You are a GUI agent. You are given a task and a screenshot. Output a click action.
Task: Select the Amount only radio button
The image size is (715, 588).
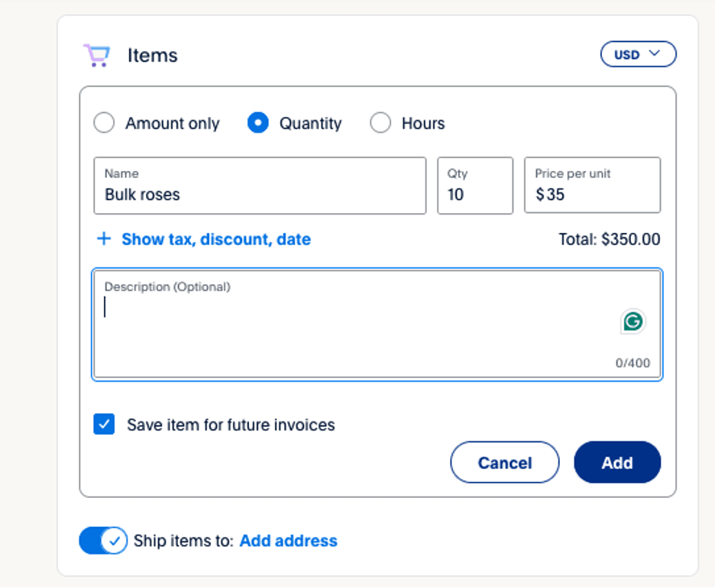pyautogui.click(x=104, y=122)
